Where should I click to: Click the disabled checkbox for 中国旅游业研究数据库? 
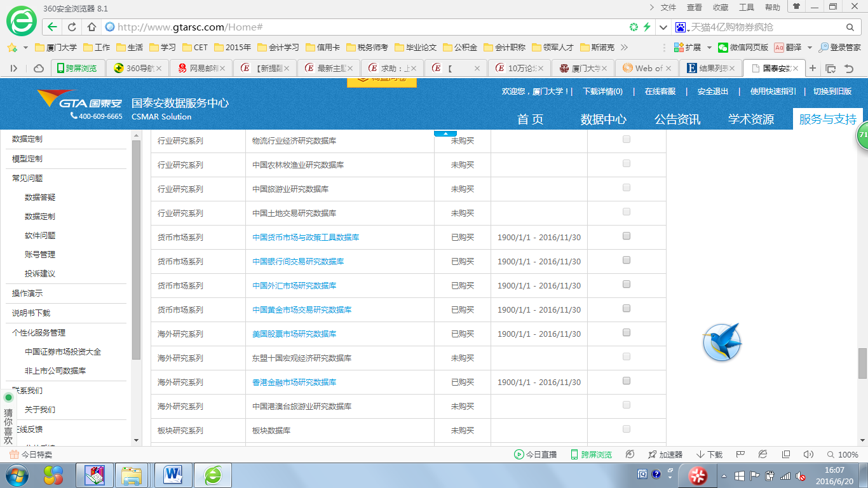point(627,188)
